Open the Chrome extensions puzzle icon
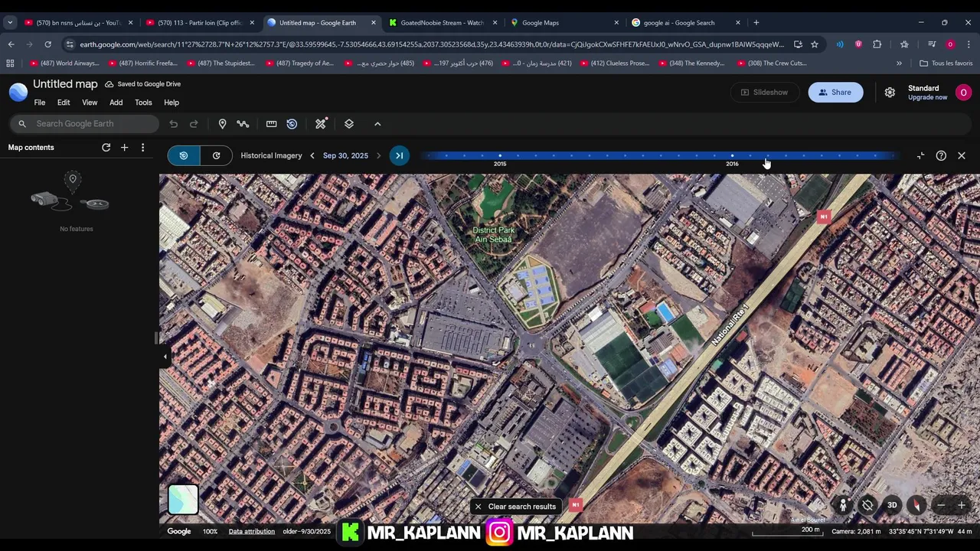Viewport: 980px width, 551px height. [877, 44]
